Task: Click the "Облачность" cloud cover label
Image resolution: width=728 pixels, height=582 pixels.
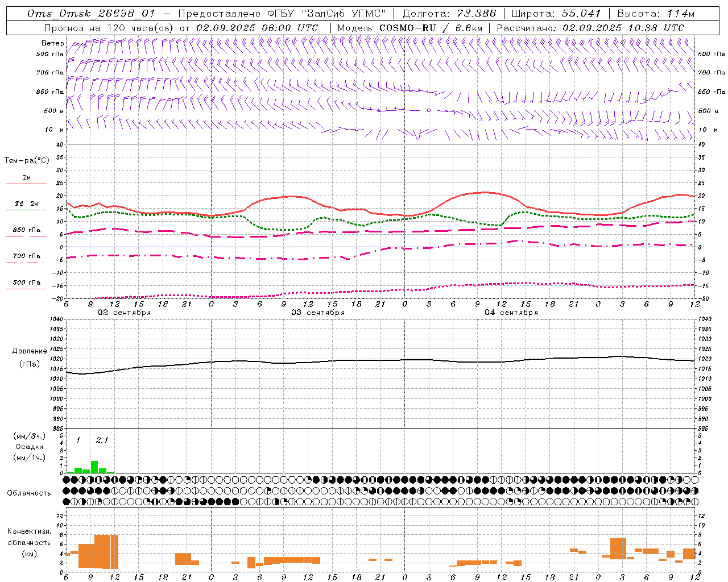Action: 29,493
